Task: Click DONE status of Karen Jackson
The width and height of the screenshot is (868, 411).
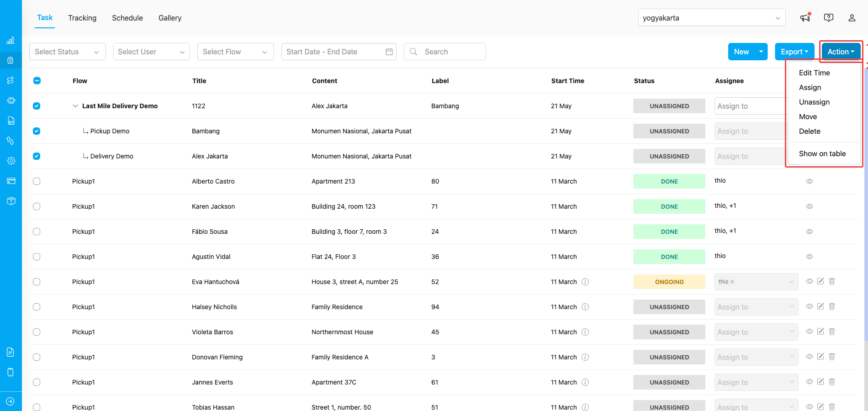Action: pyautogui.click(x=669, y=206)
